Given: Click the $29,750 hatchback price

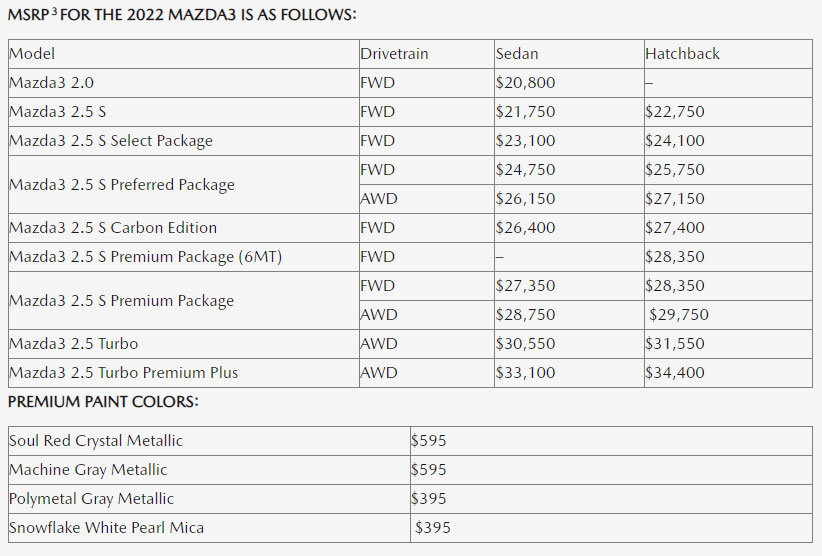Looking at the screenshot, I should [x=678, y=315].
